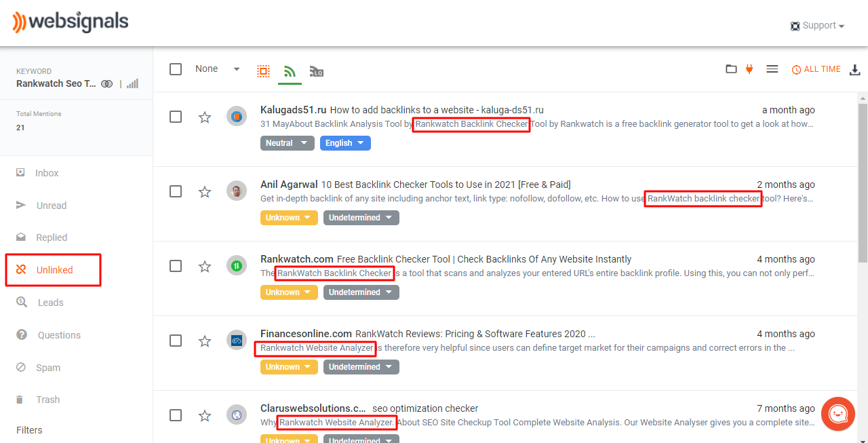Image resolution: width=868 pixels, height=443 pixels.
Task: Open Claruswebsolutions avatar icon
Action: click(236, 415)
